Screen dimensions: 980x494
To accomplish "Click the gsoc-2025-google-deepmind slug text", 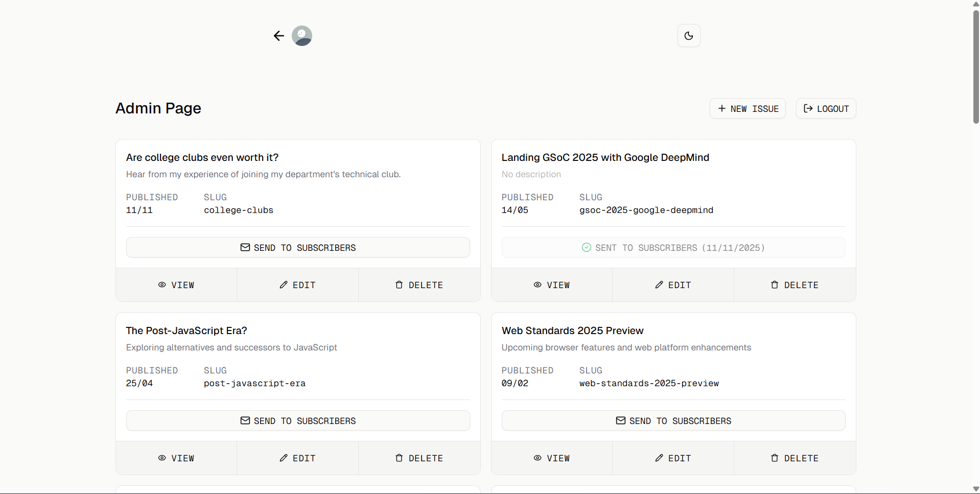I will [x=646, y=210].
